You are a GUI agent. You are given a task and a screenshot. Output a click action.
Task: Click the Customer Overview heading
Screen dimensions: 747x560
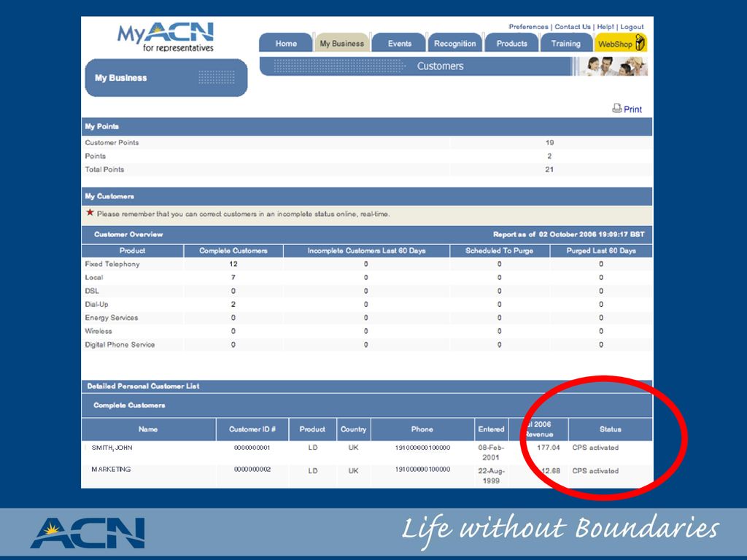[x=128, y=234]
